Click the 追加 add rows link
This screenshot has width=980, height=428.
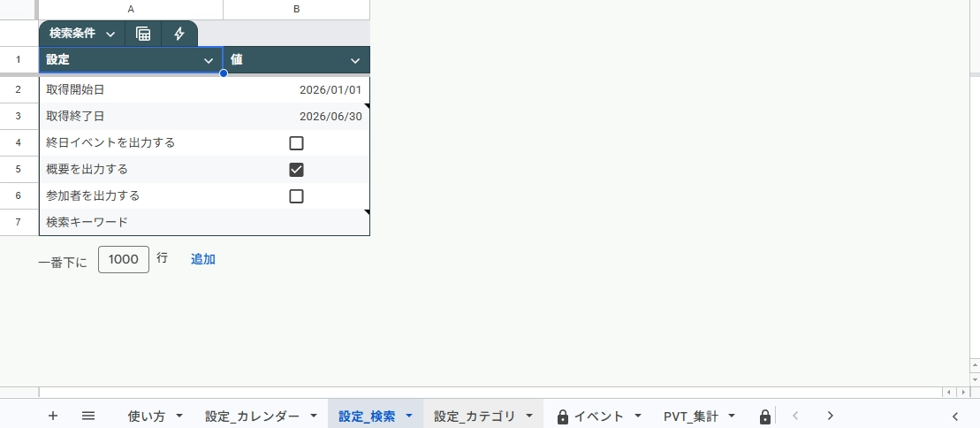pos(203,259)
